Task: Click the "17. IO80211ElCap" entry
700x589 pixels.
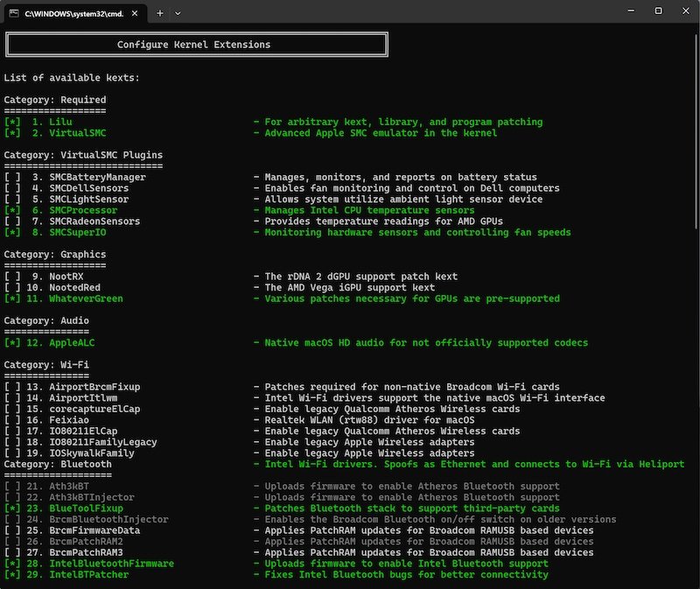Action: [x=72, y=431]
